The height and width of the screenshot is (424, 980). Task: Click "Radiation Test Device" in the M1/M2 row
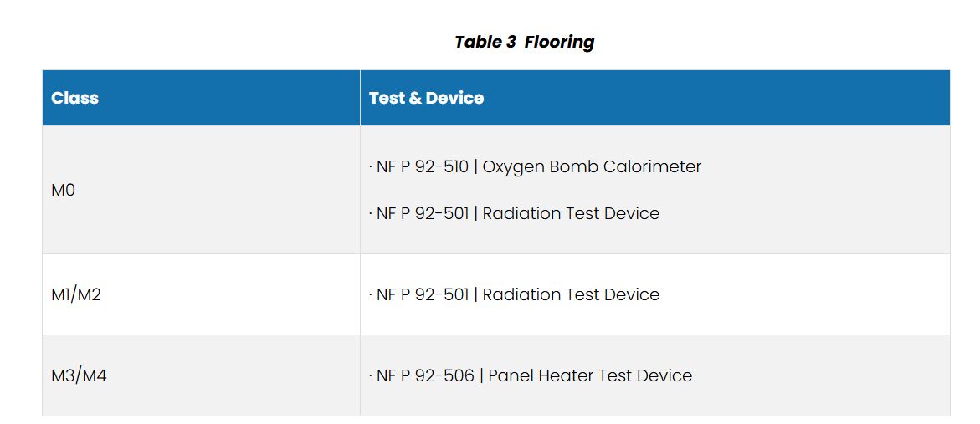[571, 294]
